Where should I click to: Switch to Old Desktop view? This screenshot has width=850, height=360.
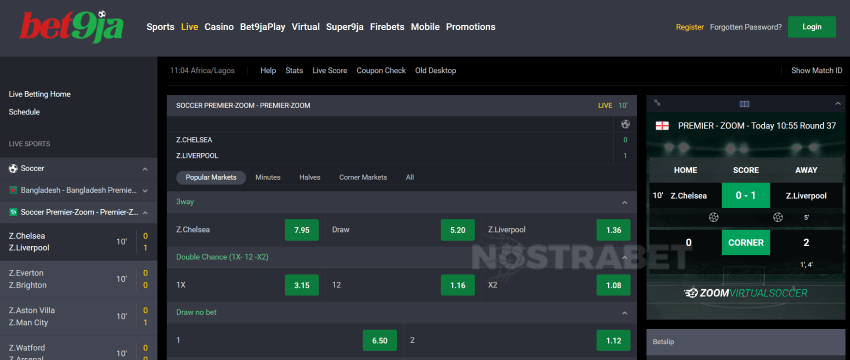pyautogui.click(x=436, y=70)
